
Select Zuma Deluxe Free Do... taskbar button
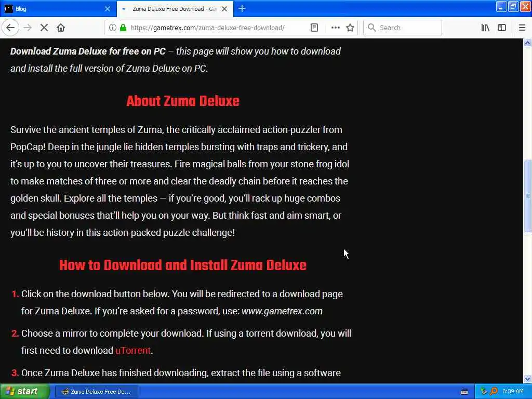(96, 392)
